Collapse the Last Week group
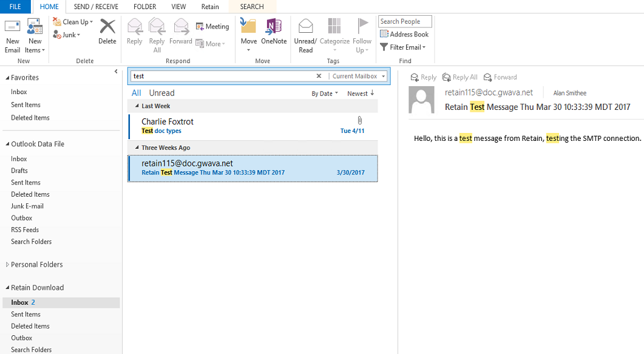This screenshot has height=354, width=644. click(x=137, y=106)
